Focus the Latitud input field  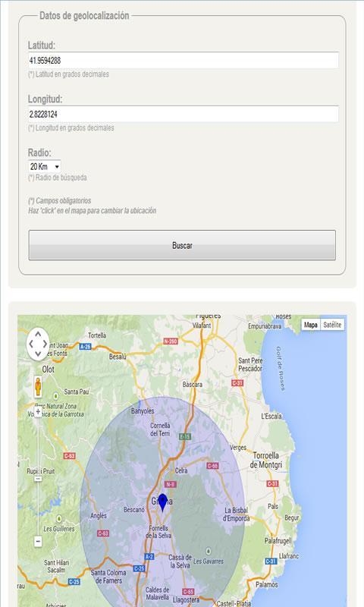[x=183, y=61]
